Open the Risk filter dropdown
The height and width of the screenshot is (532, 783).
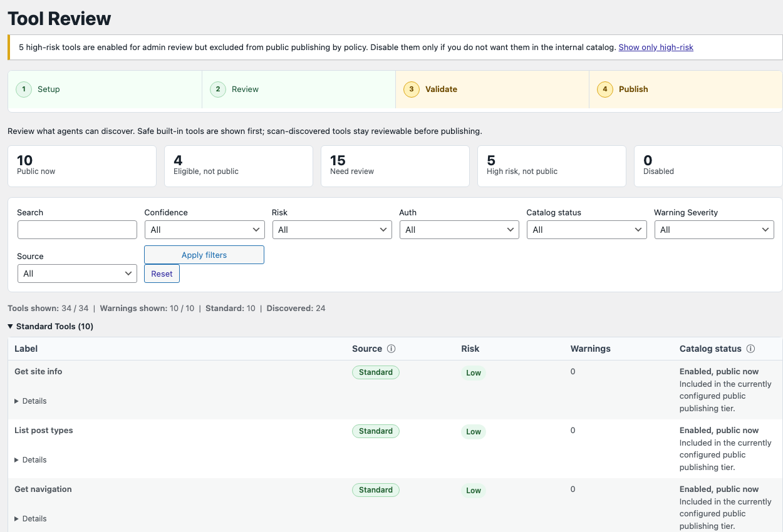(332, 230)
